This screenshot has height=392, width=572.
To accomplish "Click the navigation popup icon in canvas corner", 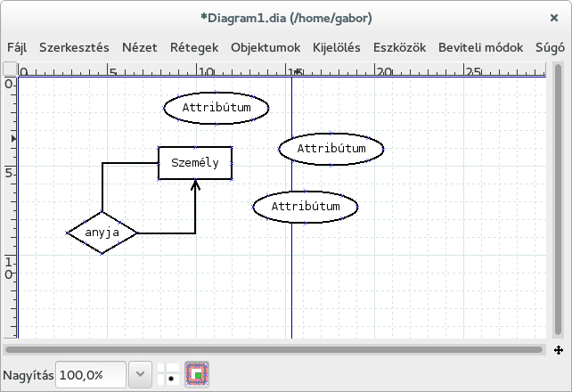I will [559, 350].
